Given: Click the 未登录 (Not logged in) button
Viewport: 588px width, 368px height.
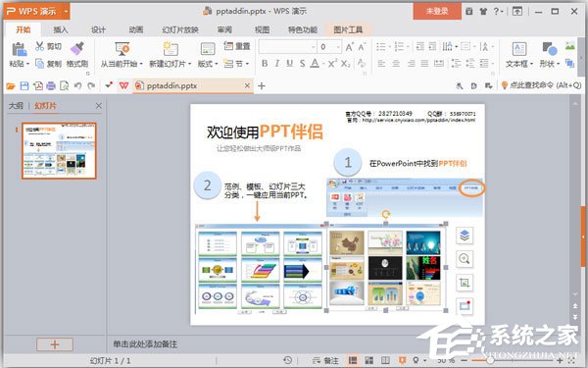Looking at the screenshot, I should click(x=437, y=11).
